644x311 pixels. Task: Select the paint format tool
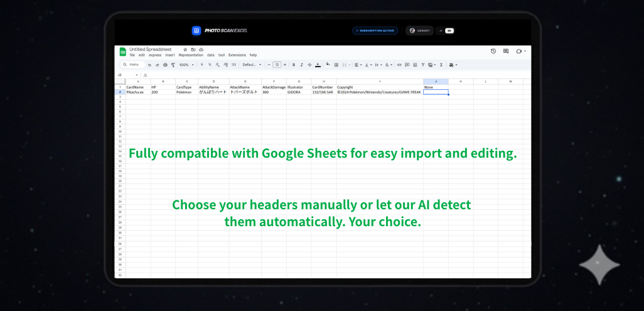click(x=173, y=65)
